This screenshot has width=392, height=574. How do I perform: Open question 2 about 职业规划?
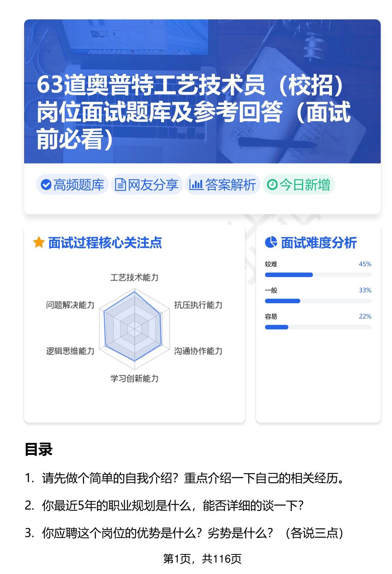172,506
